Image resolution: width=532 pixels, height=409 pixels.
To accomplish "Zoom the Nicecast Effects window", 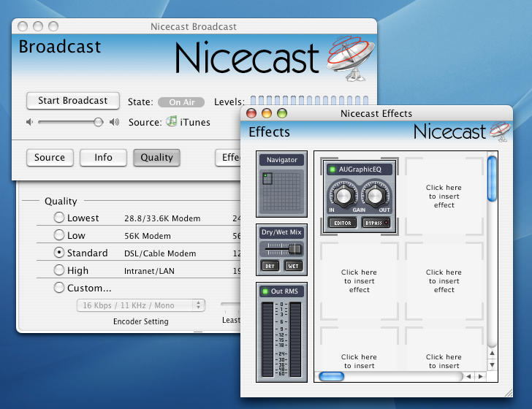I will click(x=282, y=113).
